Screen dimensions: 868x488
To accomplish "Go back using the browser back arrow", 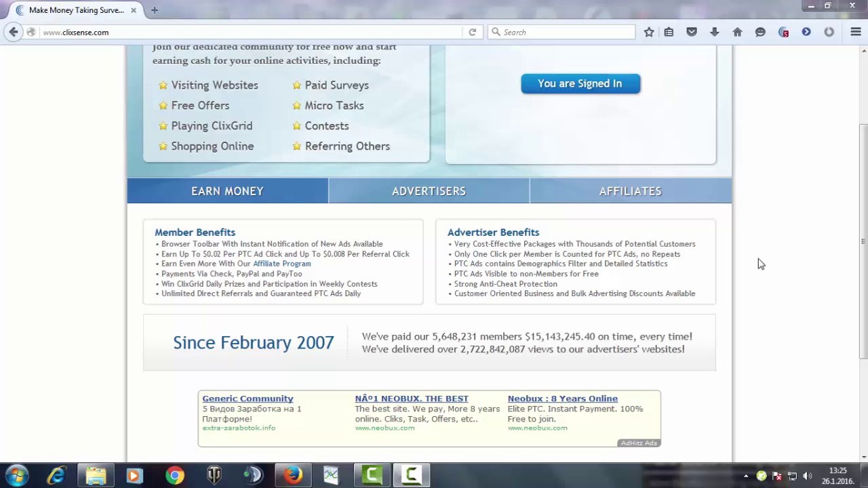I will point(14,32).
